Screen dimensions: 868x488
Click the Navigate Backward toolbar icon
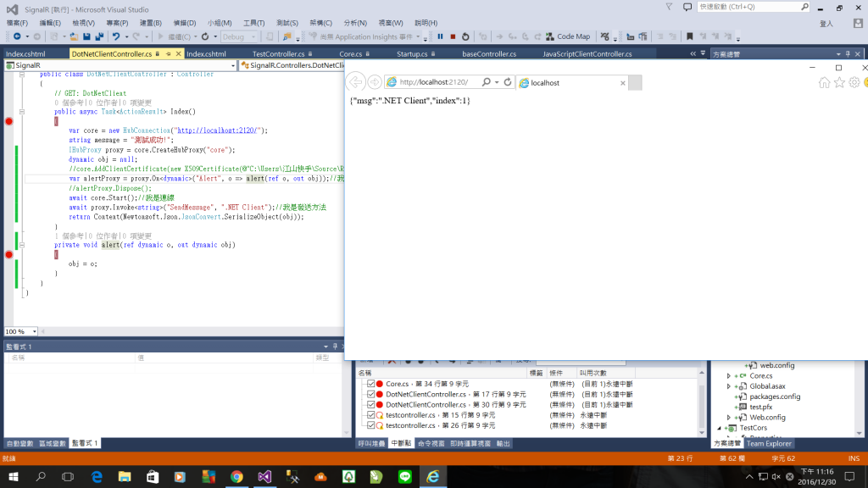click(x=17, y=36)
